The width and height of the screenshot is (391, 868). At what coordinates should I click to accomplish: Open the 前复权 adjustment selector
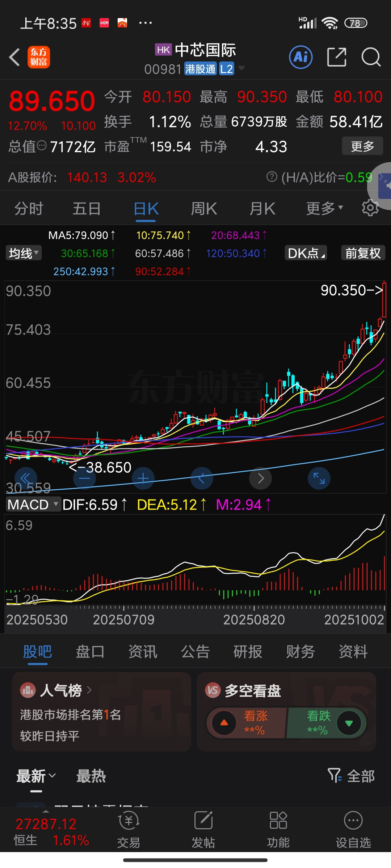(x=363, y=253)
